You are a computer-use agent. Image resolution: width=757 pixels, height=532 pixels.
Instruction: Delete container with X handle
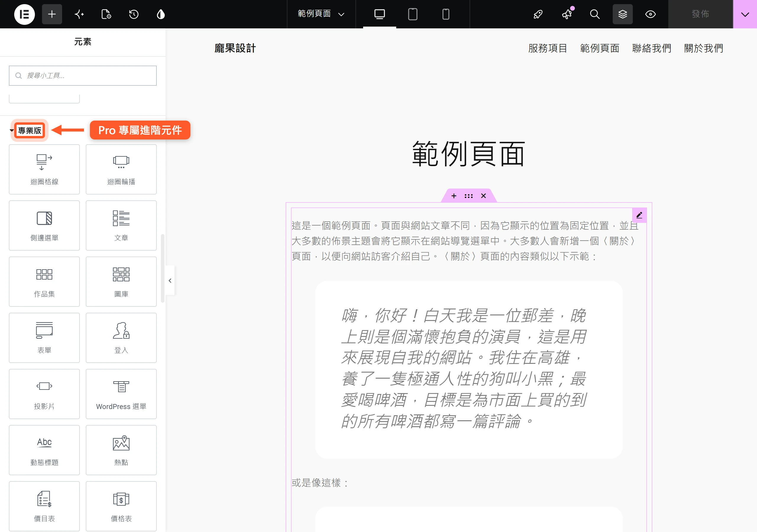click(483, 196)
